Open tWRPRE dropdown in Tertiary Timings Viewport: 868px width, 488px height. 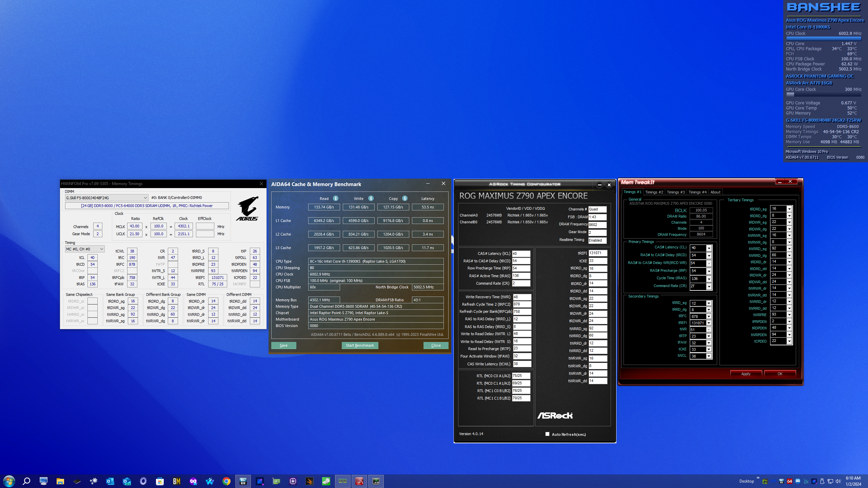point(789,315)
